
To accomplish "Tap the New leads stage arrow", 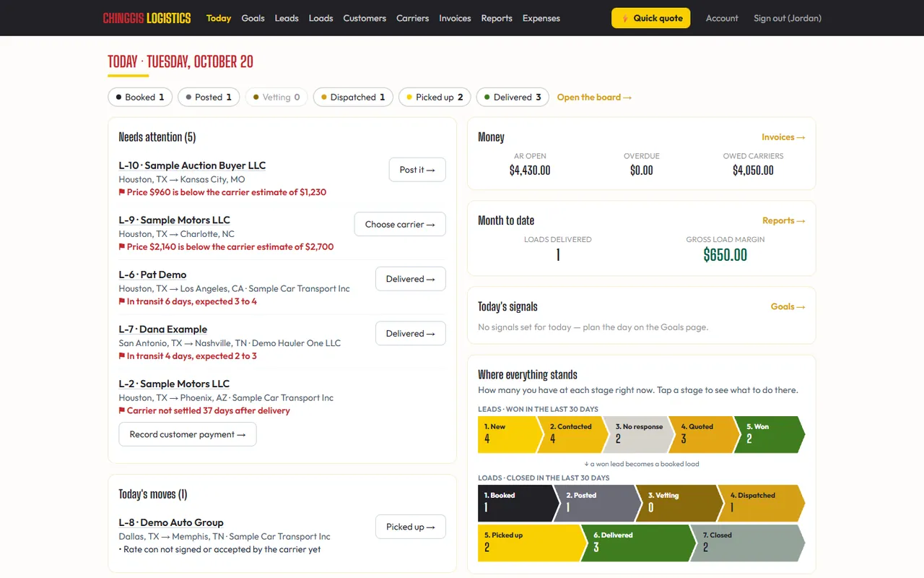I will click(x=510, y=434).
